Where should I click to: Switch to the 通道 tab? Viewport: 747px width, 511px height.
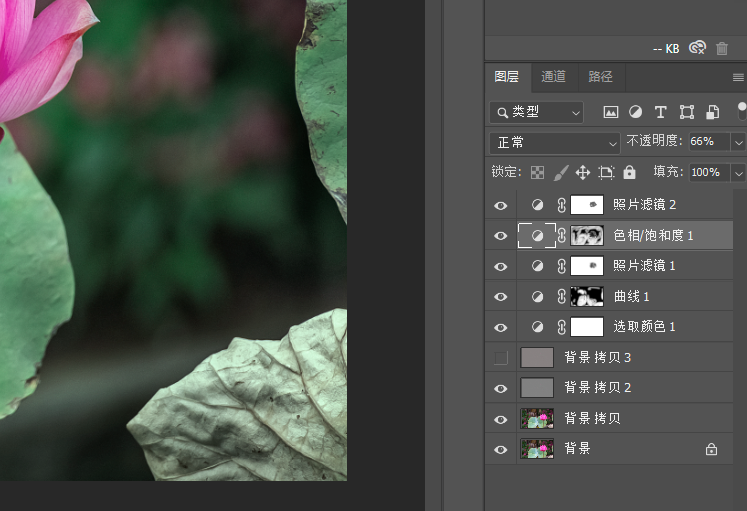553,76
